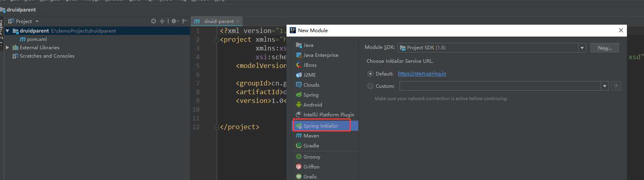Click the <version>1.0 line in editor
Image resolution: width=644 pixels, height=180 pixels.
point(261,101)
